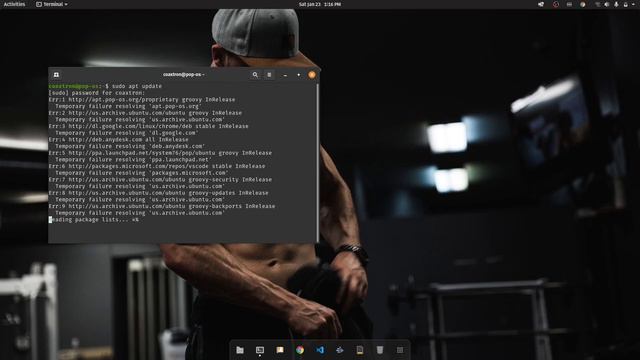Screen dimensions: 640x360
Task: Open the volume indicator in top bar
Action: 607,4
